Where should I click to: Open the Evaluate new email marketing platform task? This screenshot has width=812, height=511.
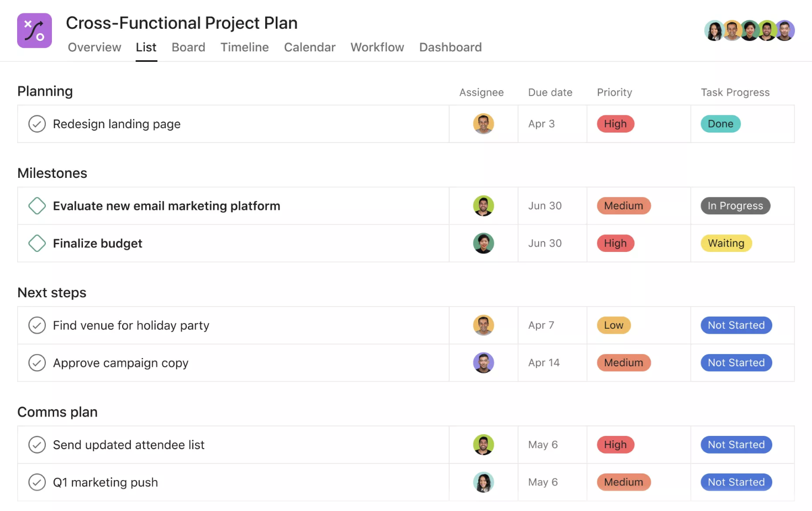[x=166, y=206]
